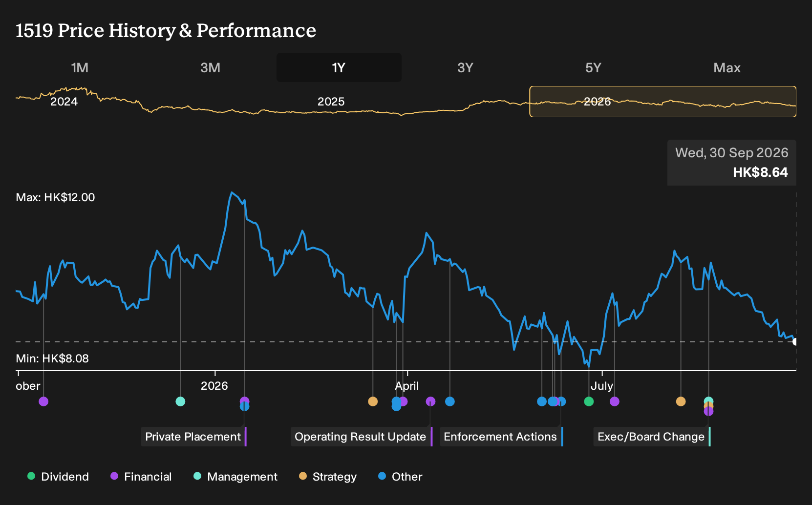Open the Private Placement event label
812x505 pixels.
click(x=193, y=437)
